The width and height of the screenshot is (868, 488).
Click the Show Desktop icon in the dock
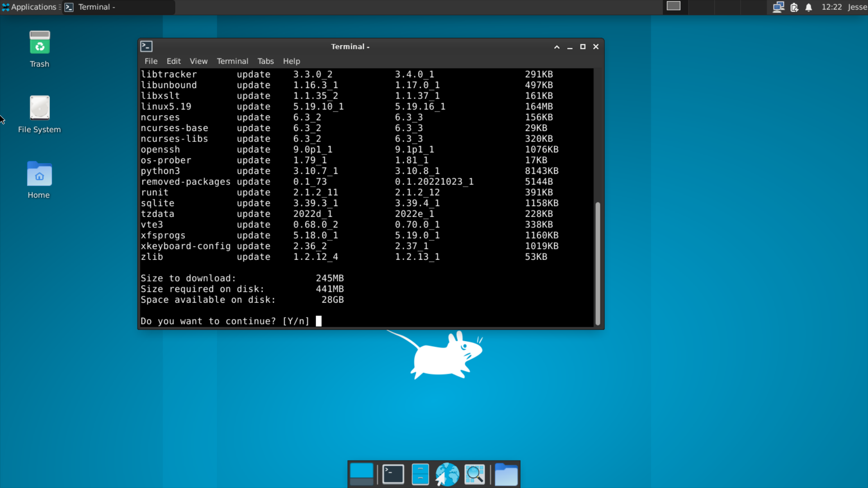pyautogui.click(x=362, y=474)
